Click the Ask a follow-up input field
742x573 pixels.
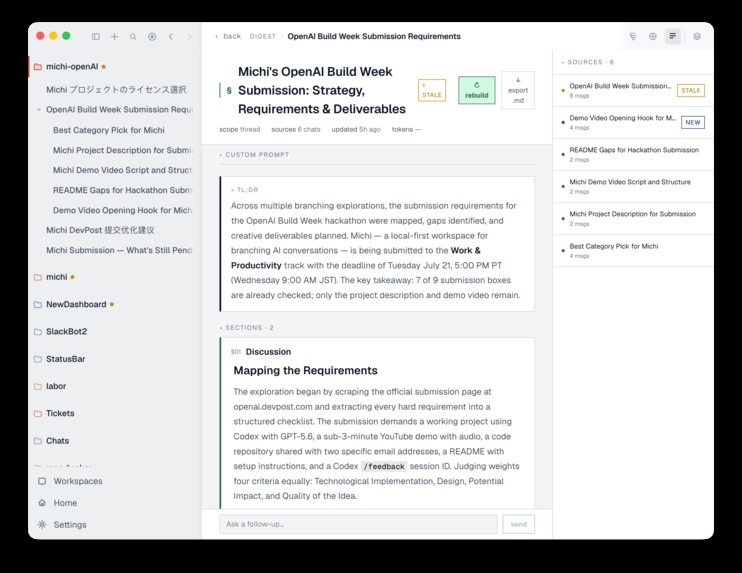358,524
